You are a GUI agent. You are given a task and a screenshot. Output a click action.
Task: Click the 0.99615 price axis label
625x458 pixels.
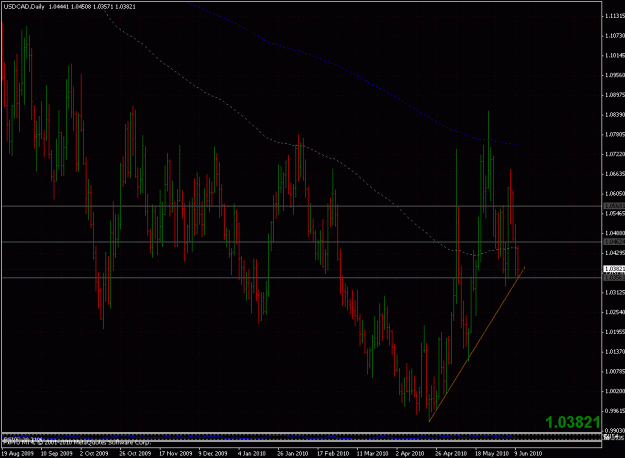coord(614,411)
